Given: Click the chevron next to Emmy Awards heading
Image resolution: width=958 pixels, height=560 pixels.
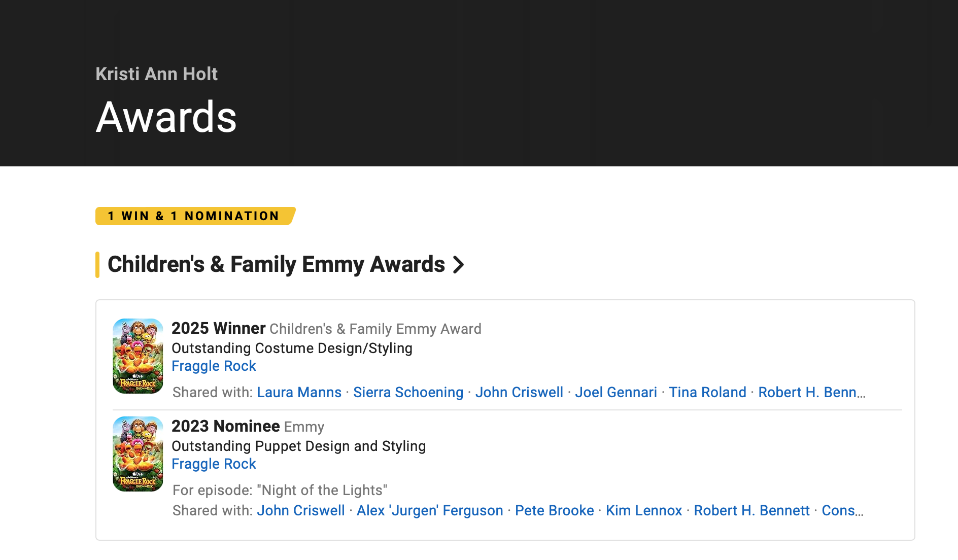Looking at the screenshot, I should pyautogui.click(x=459, y=264).
